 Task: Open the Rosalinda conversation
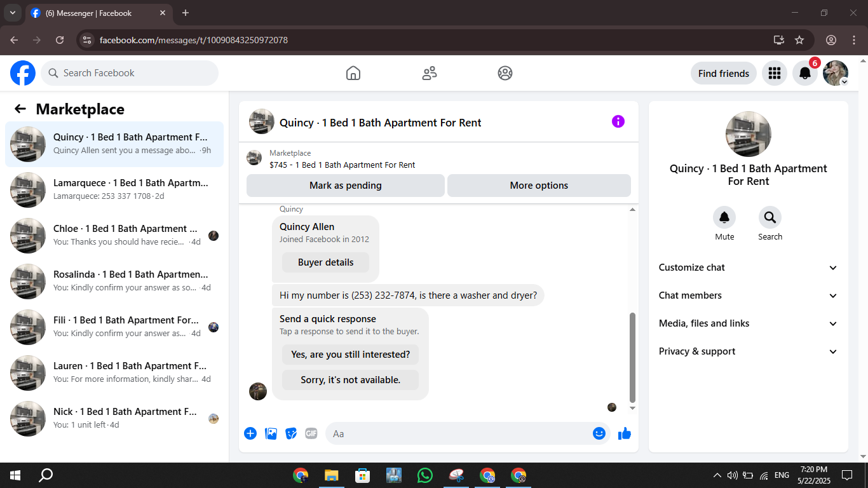click(114, 281)
